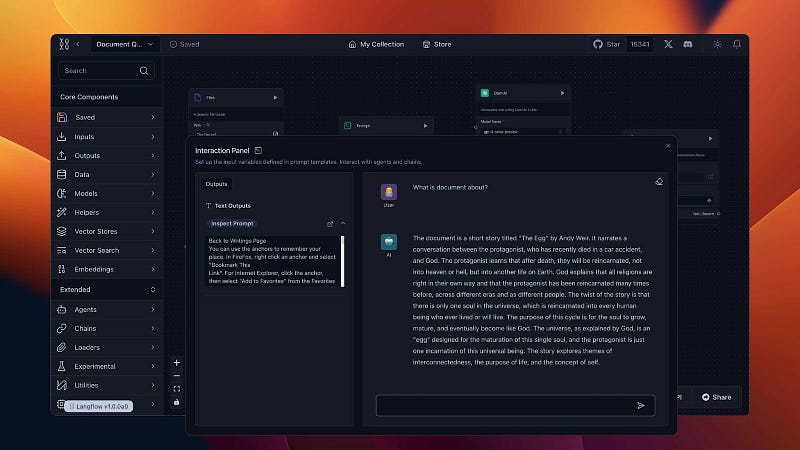Click the notifications bell icon

click(737, 44)
